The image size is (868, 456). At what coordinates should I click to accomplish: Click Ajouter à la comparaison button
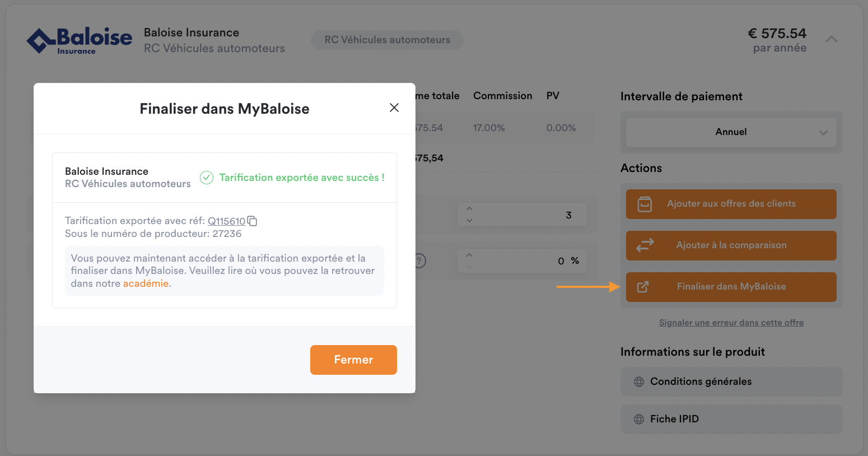[x=731, y=245]
